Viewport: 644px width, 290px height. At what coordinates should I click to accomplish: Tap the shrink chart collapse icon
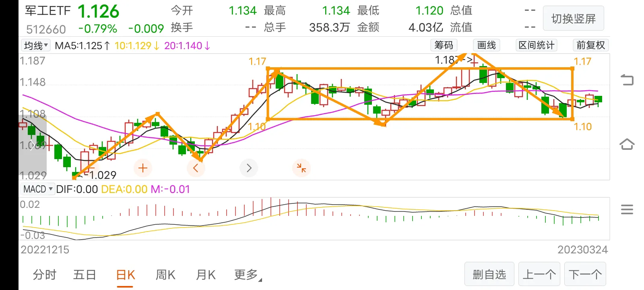pyautogui.click(x=301, y=168)
